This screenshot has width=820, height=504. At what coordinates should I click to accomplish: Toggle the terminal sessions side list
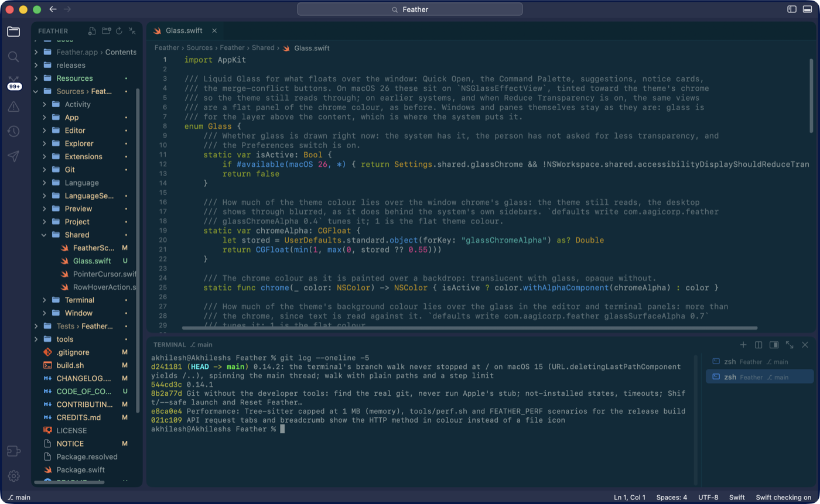tap(774, 345)
